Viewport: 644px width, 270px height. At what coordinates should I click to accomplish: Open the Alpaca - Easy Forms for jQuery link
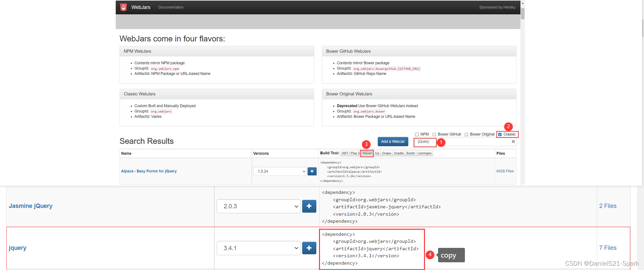(149, 171)
